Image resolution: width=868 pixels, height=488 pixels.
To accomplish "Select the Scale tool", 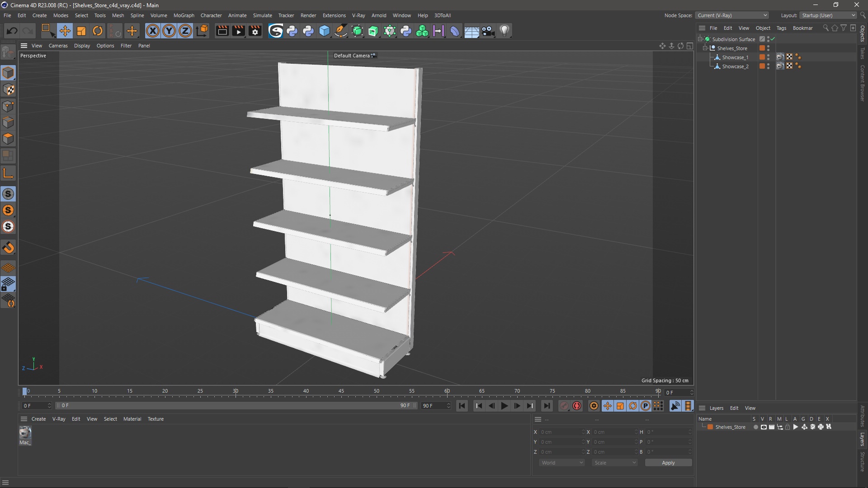I will 81,31.
